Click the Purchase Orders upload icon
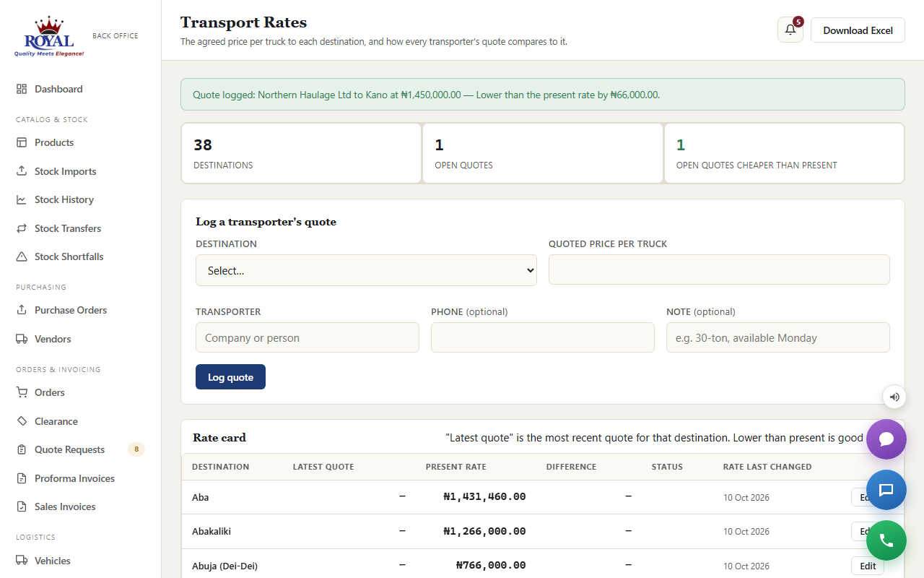Image resolution: width=924 pixels, height=578 pixels. [22, 310]
